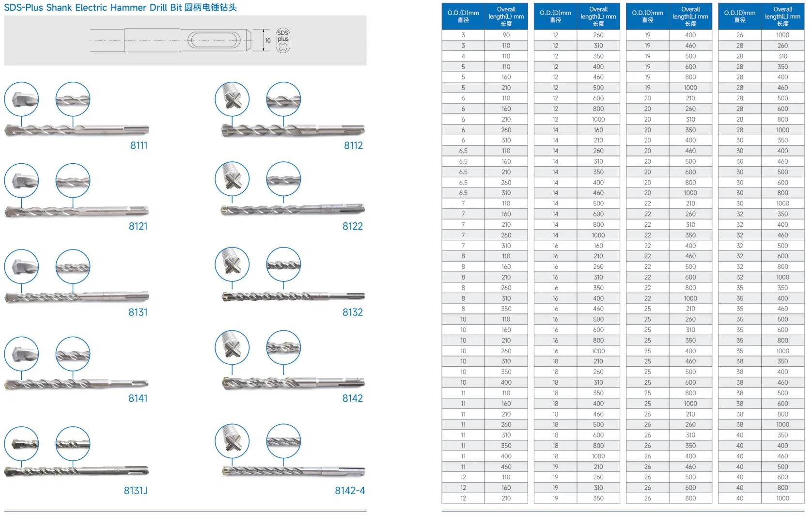
Task: Select the cross-tip close-up circle above drill 8112
Action: pyautogui.click(x=232, y=99)
